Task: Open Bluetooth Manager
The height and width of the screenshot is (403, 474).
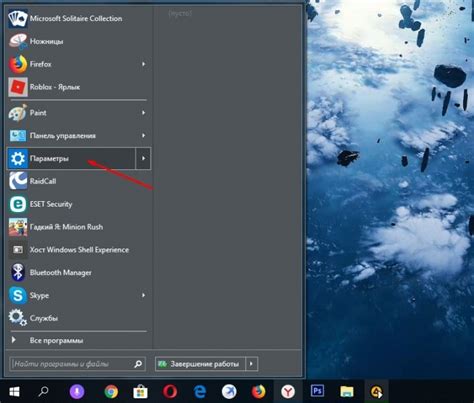Action: [x=77, y=273]
